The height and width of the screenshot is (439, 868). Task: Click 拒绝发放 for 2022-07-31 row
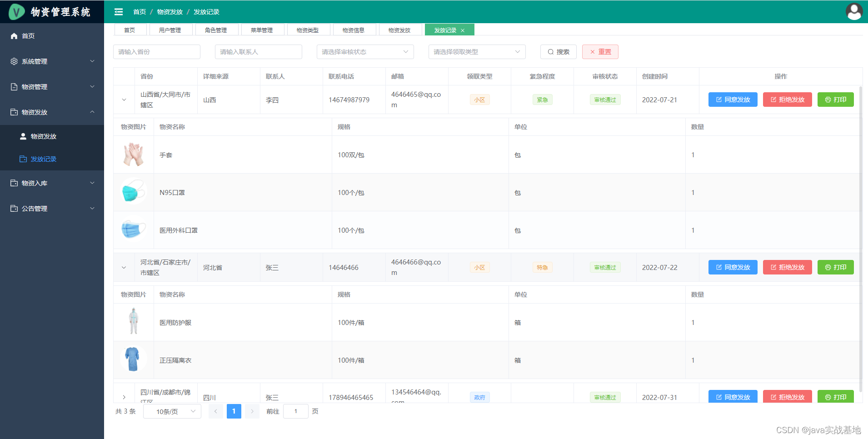click(788, 396)
